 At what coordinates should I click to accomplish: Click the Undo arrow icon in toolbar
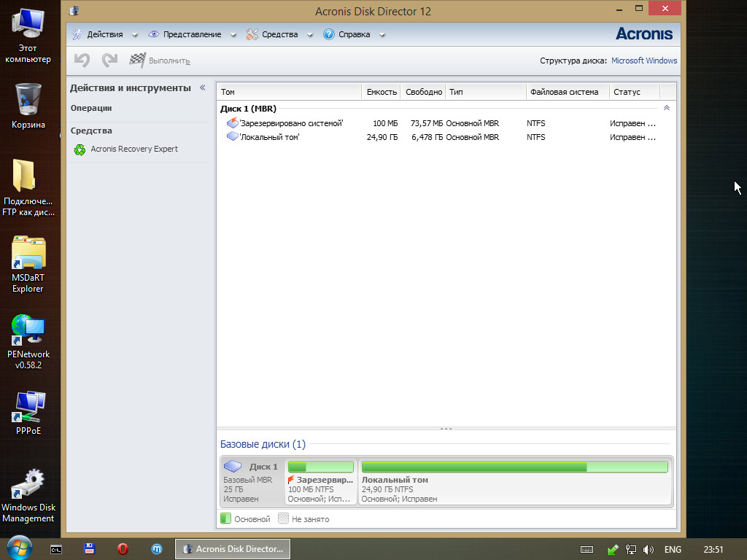click(x=82, y=61)
